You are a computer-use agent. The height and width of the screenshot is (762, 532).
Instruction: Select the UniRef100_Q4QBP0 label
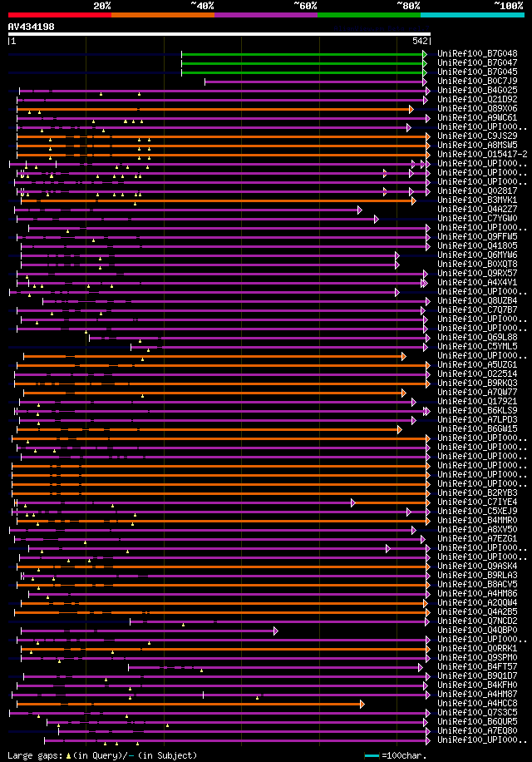(477, 631)
